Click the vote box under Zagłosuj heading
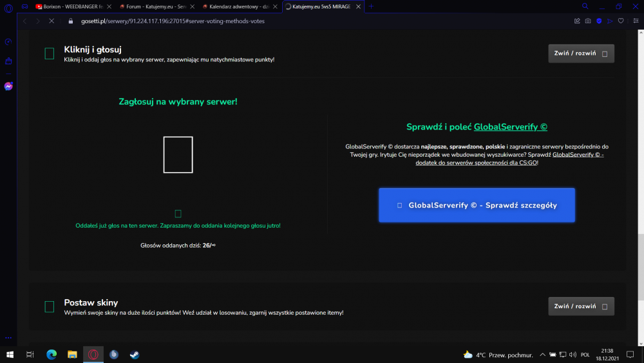 click(x=178, y=155)
